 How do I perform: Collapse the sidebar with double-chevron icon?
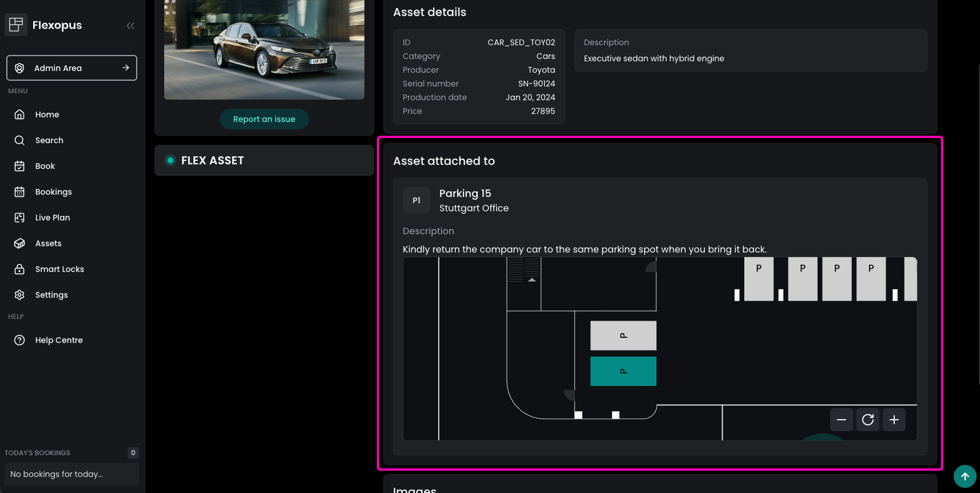tap(130, 25)
